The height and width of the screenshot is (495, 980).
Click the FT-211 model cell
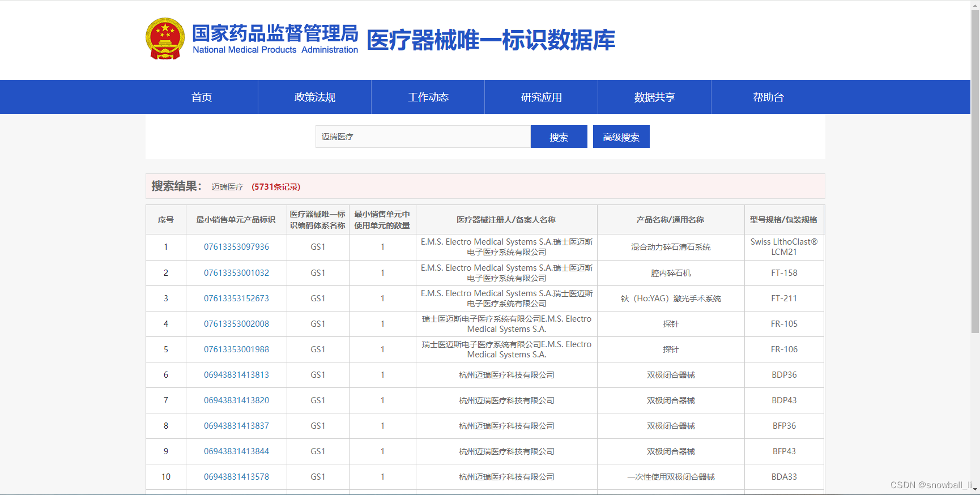[x=784, y=298]
